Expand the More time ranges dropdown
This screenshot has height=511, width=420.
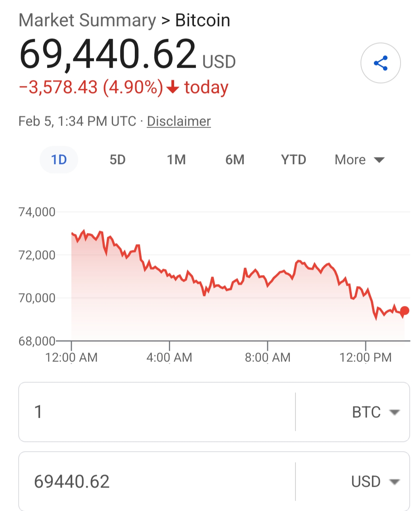[359, 160]
